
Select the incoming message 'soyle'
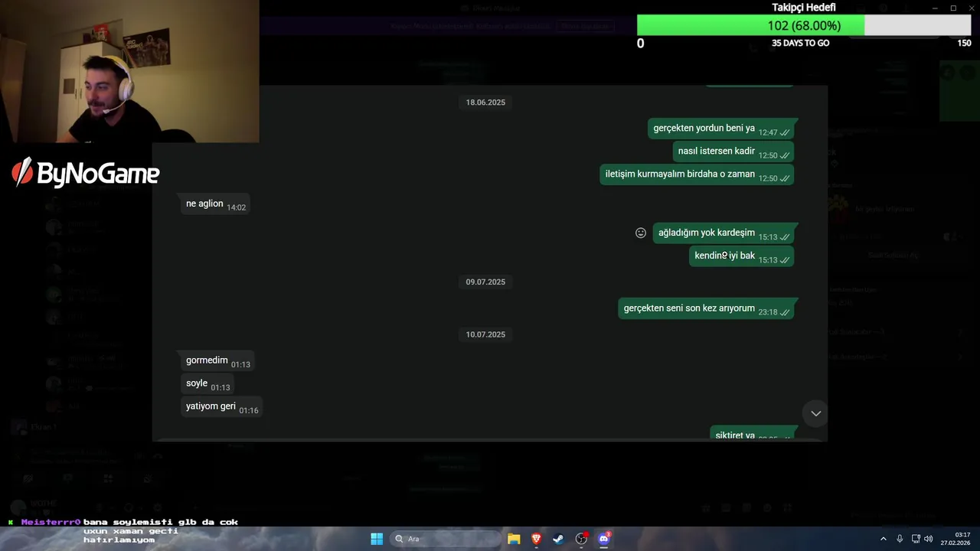(x=207, y=384)
